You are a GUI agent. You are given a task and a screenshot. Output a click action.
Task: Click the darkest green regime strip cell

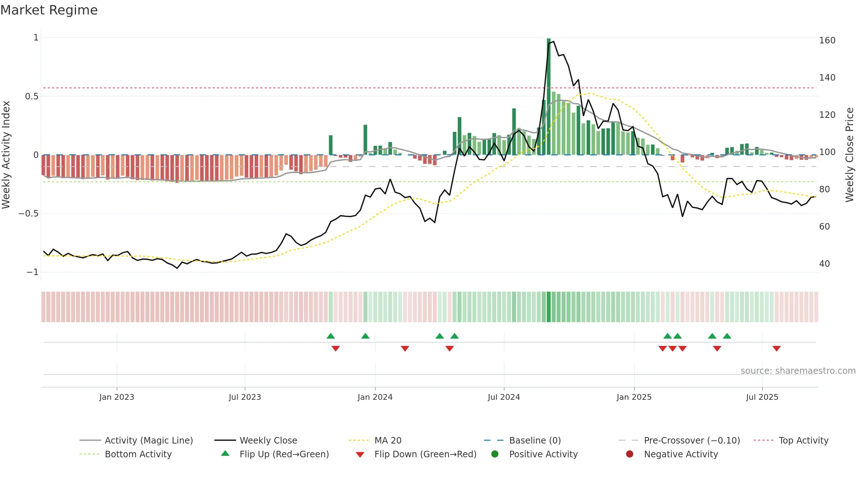pos(549,307)
